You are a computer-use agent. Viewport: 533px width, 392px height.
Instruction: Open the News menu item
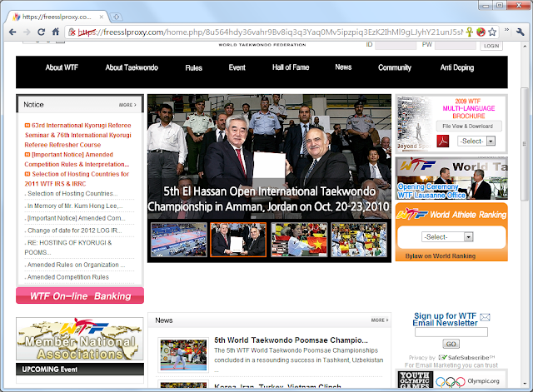click(343, 67)
